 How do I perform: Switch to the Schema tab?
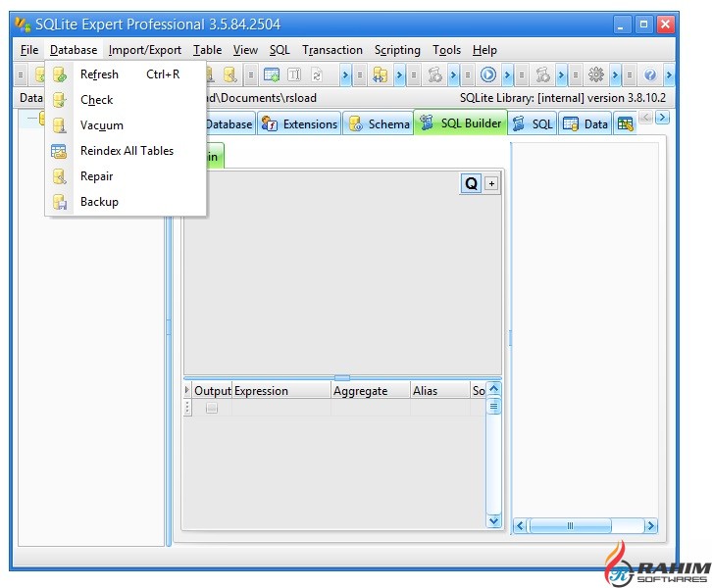(379, 123)
